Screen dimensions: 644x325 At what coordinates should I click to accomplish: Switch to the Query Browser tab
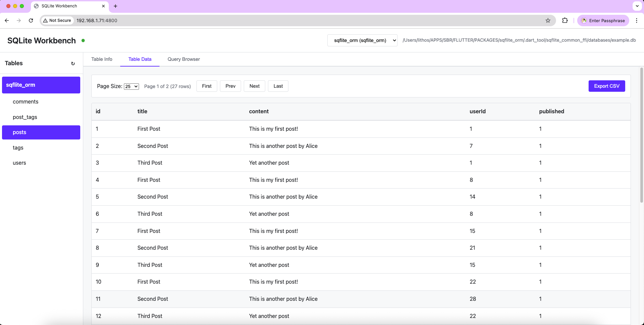click(x=183, y=59)
